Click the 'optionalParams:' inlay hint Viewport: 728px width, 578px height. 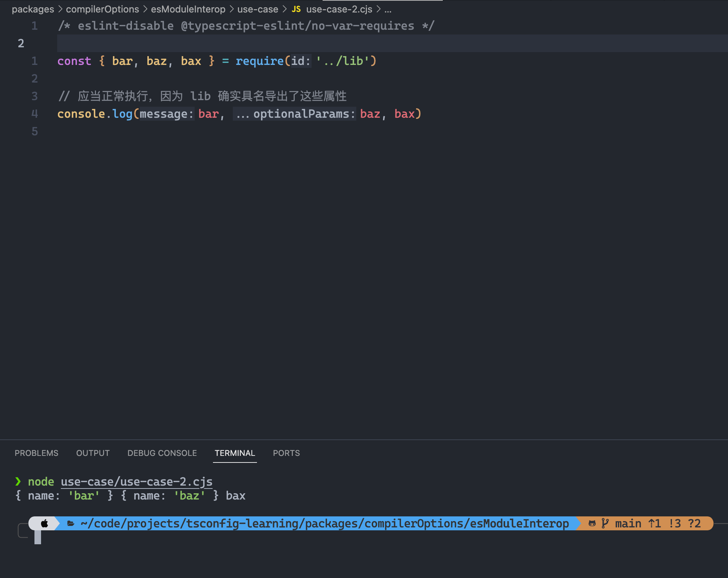point(294,114)
